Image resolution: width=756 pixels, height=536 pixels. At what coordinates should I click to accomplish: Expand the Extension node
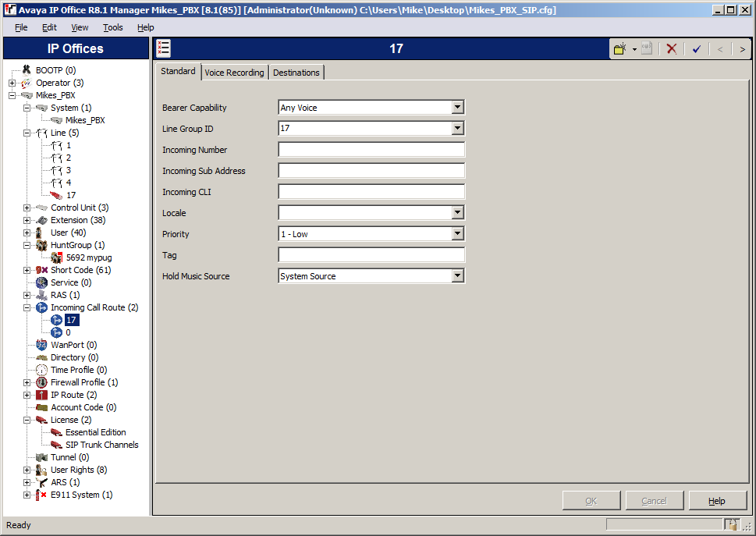[x=27, y=220]
